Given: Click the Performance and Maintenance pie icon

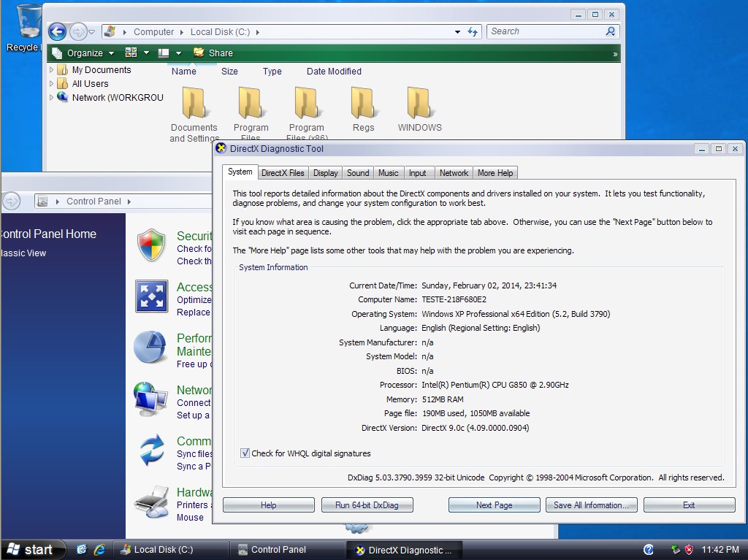Looking at the screenshot, I should click(150, 347).
